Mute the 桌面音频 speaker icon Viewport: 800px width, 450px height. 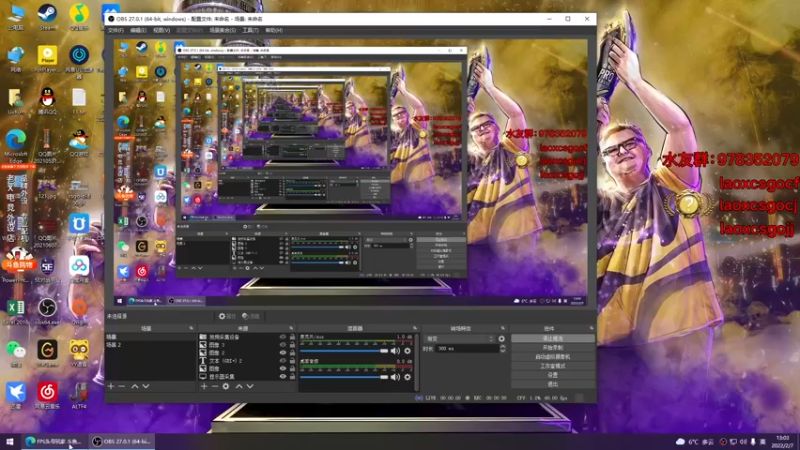[395, 377]
